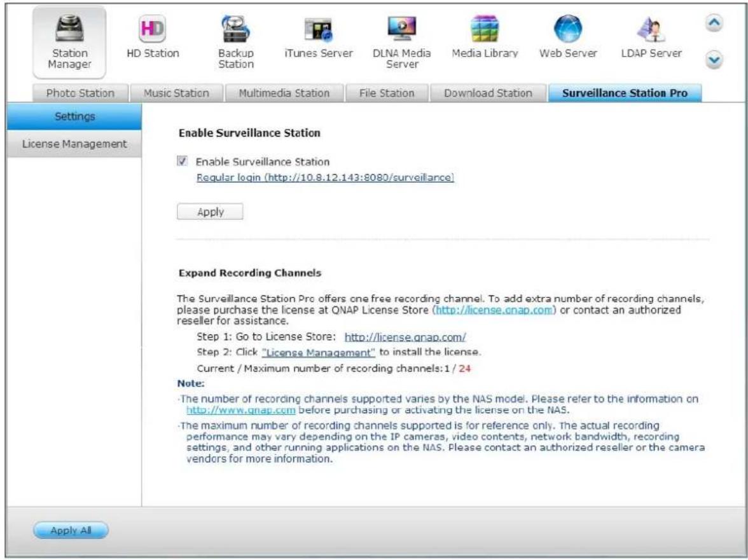Select Settings in the left sidebar
Viewport: 748px width, 560px height.
tap(74, 116)
